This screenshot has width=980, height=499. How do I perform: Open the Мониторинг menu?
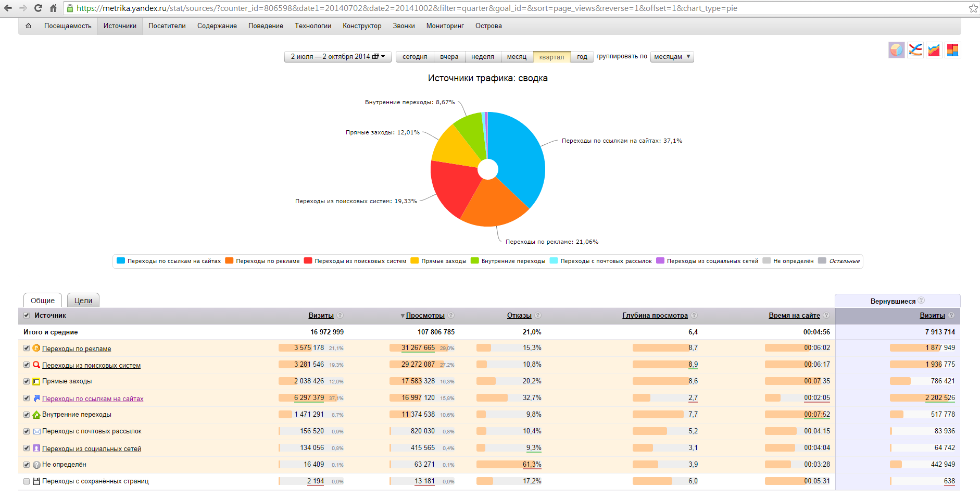coord(445,26)
